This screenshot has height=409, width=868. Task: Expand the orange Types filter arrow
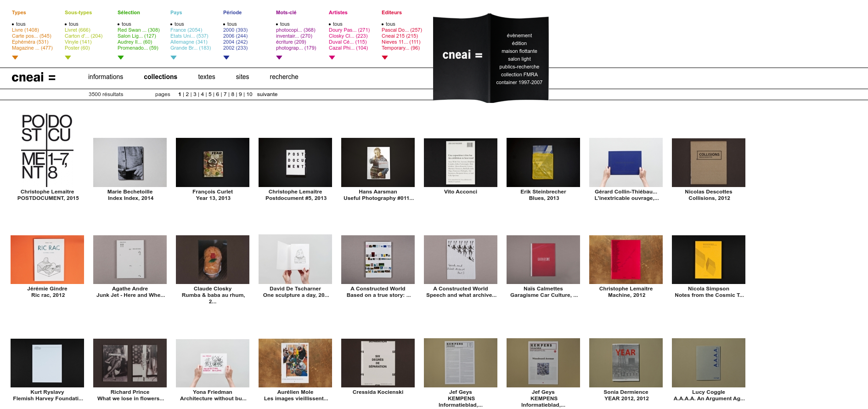pos(15,57)
